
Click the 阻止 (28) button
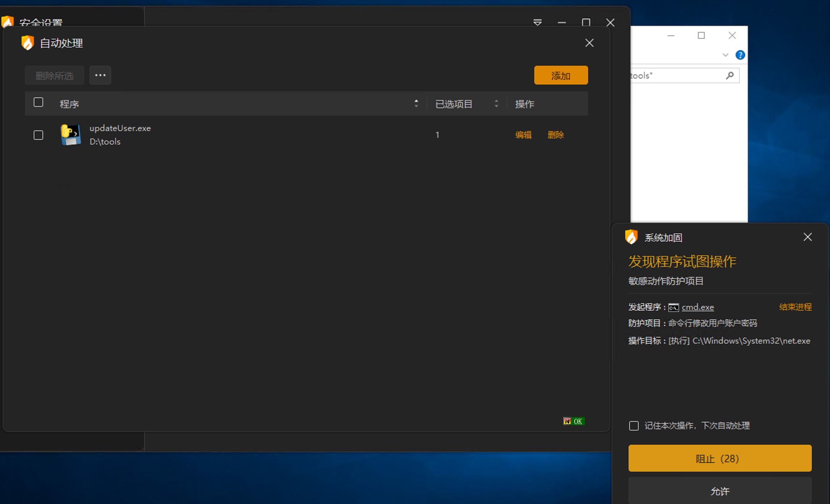pyautogui.click(x=720, y=458)
